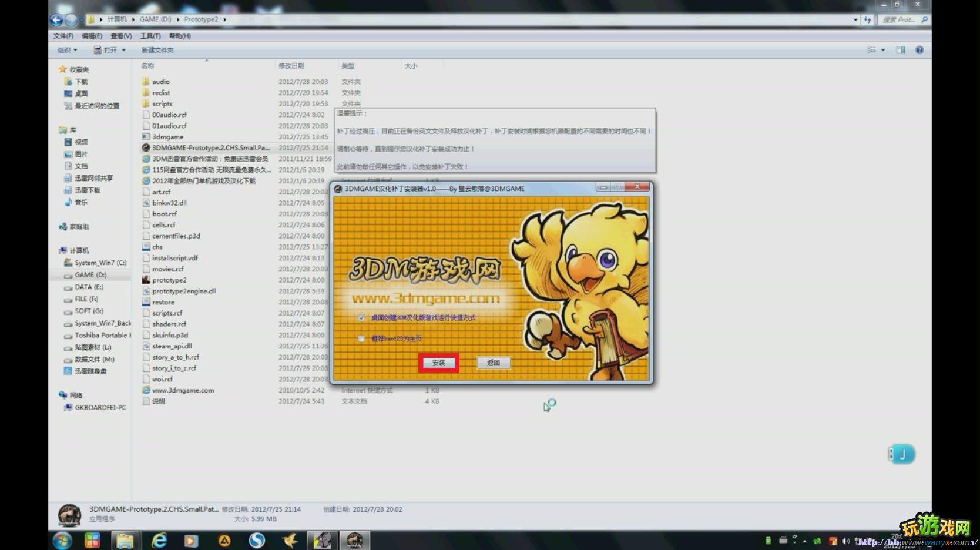Go back with Explorer's back arrow
This screenshot has height=550, width=980.
point(56,20)
